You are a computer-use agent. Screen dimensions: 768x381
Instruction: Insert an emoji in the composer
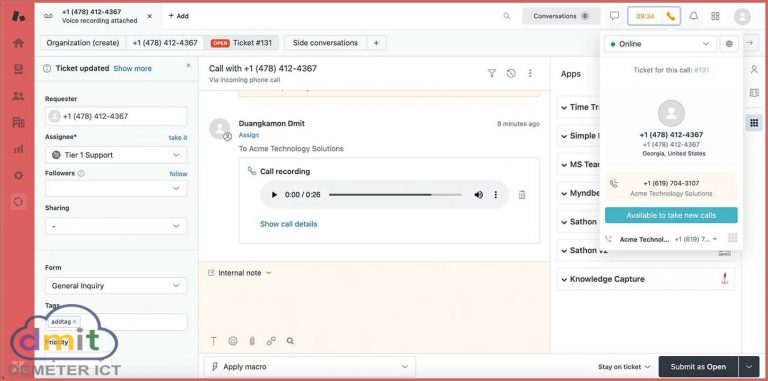(233, 341)
